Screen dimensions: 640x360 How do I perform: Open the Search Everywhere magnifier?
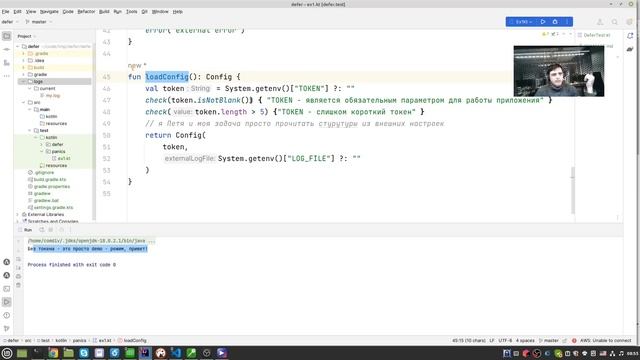[614, 22]
